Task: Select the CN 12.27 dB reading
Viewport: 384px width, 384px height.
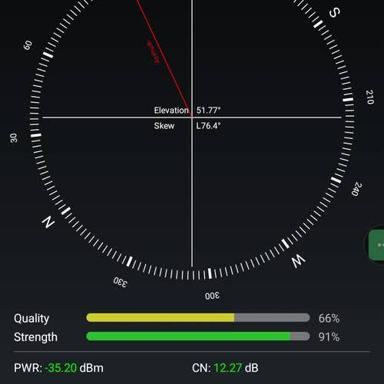Action: 225,368
